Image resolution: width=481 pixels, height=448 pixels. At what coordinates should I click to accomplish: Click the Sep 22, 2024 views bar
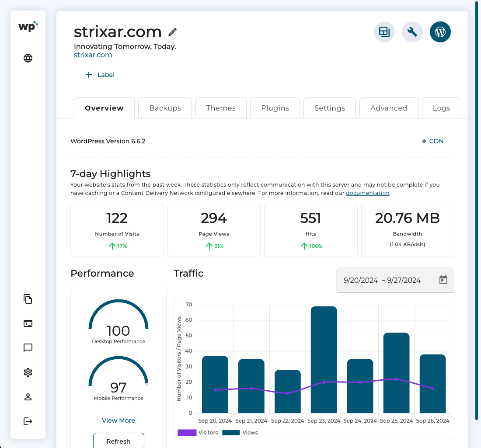287,392
